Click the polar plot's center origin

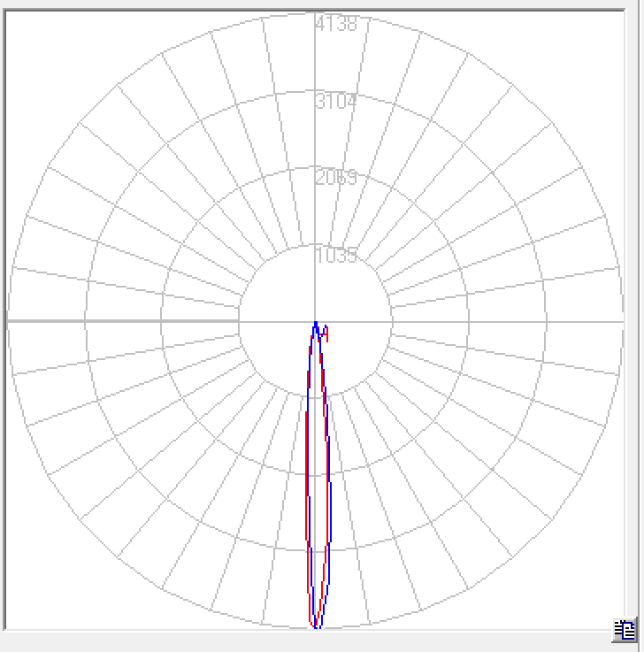coord(316,321)
